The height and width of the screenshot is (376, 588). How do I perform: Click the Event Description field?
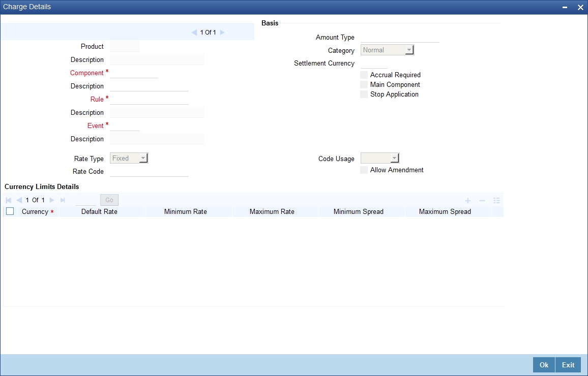pos(157,139)
